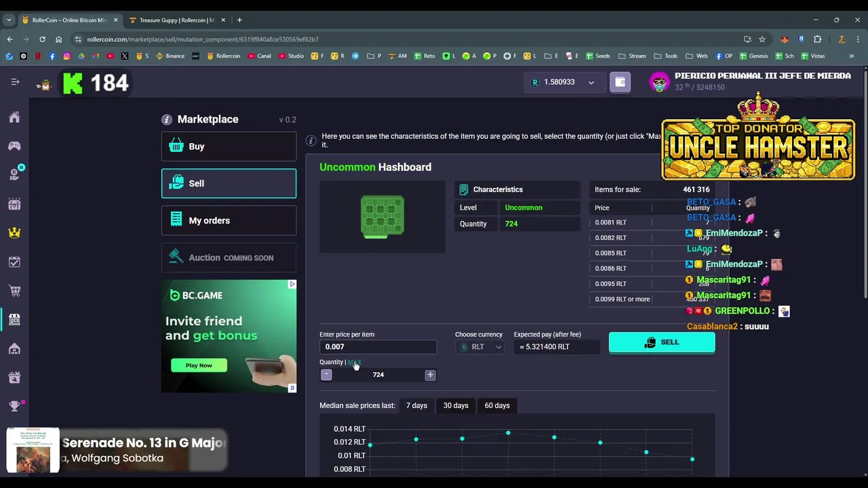The width and height of the screenshot is (868, 488).
Task: Close the RollerCoin browser tab
Action: coord(115,20)
